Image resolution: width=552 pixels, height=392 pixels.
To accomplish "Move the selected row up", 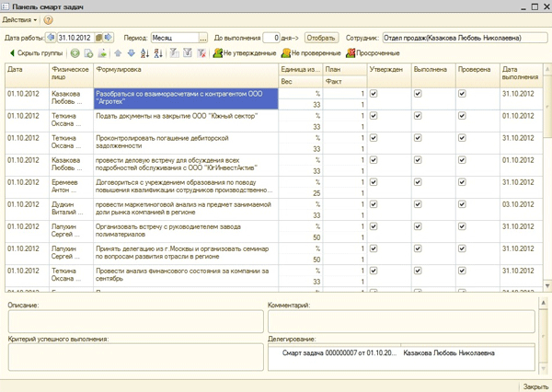I will pyautogui.click(x=118, y=53).
